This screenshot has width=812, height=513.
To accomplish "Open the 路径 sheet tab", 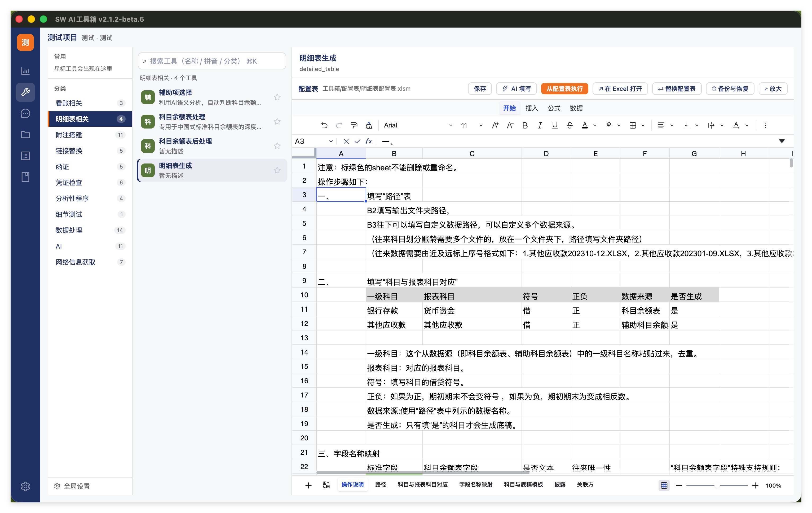I will pyautogui.click(x=380, y=485).
